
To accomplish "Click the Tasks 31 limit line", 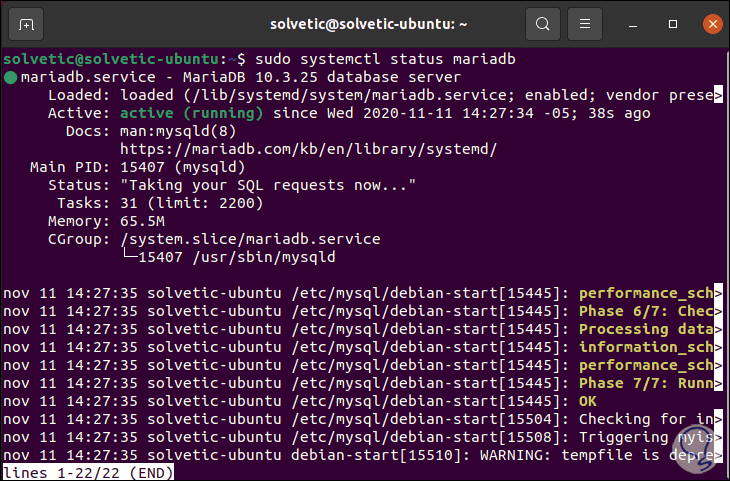I will coord(191,203).
